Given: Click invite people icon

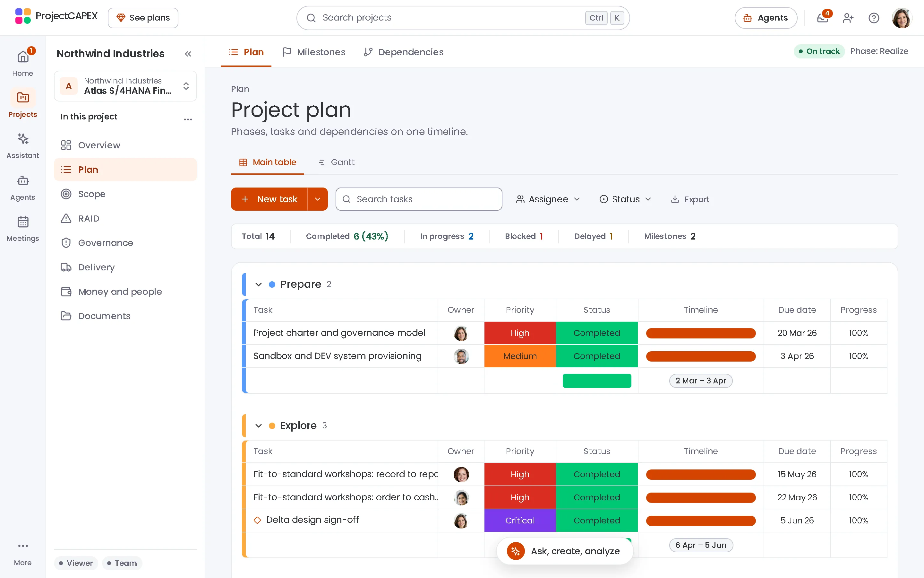Looking at the screenshot, I should tap(848, 18).
